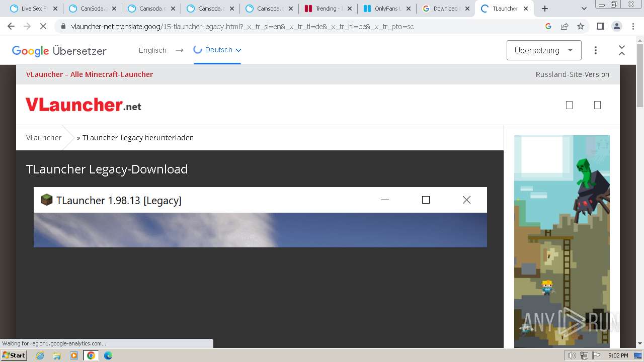The width and height of the screenshot is (644, 362).
Task: Click the VLauncher.net logo
Action: tap(84, 105)
